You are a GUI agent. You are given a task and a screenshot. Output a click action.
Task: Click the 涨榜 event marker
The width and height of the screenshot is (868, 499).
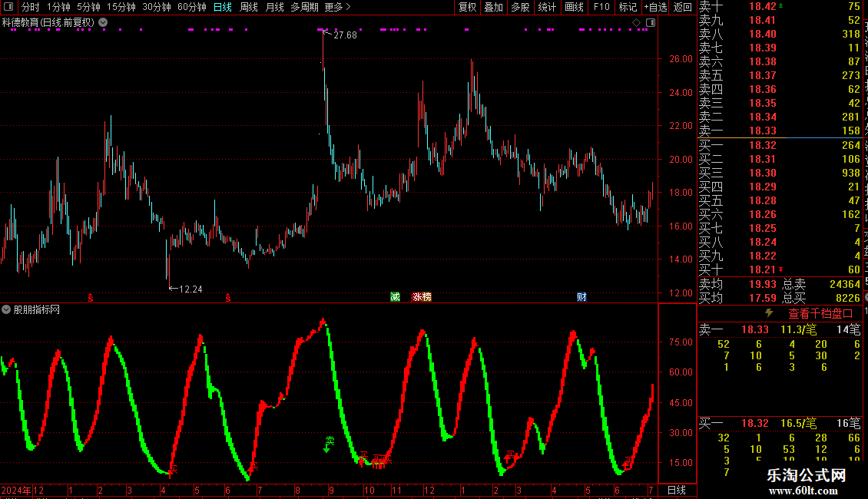[422, 297]
